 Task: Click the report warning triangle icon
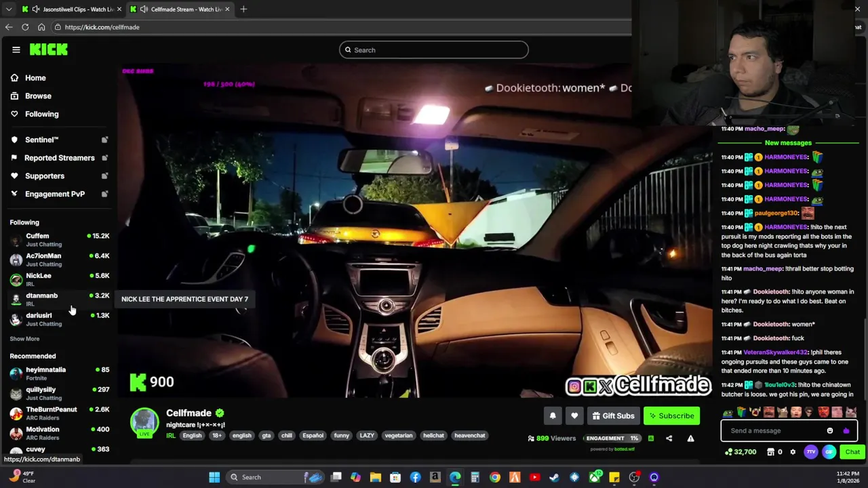690,439
